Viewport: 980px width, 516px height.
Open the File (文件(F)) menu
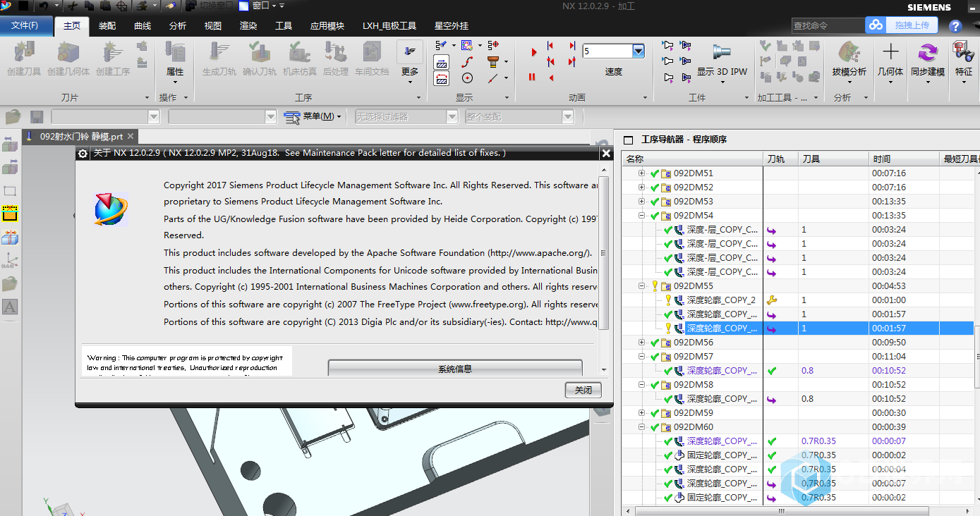point(25,25)
